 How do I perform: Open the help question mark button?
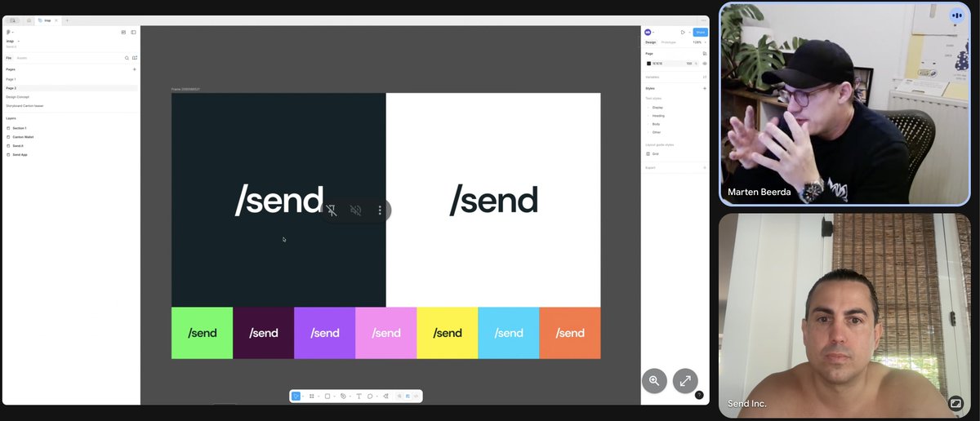click(699, 395)
